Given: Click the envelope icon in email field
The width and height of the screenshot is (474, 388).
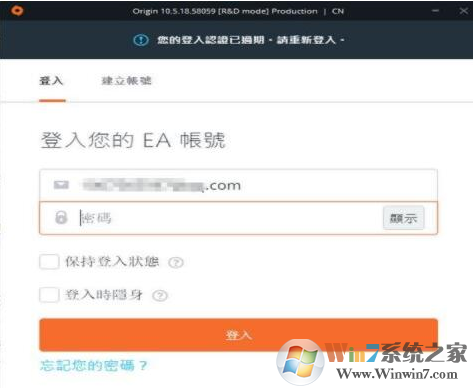Looking at the screenshot, I should click(61, 184).
